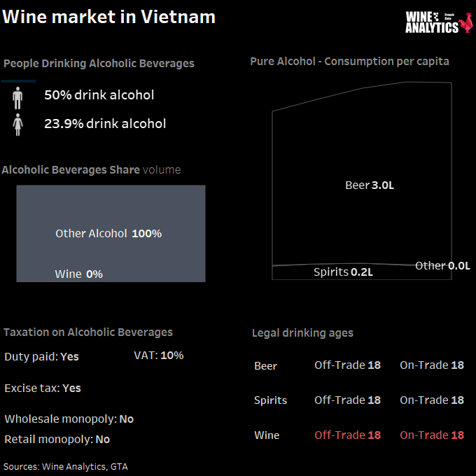Screen dimensions: 476x476
Task: Click the red rooster emblem
Action: click(x=466, y=22)
